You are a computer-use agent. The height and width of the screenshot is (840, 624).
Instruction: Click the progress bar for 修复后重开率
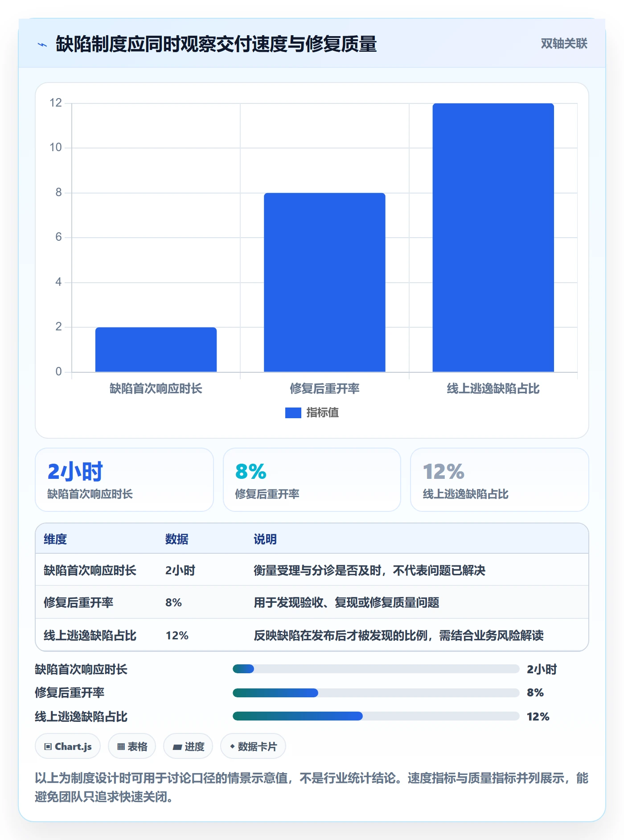click(376, 692)
